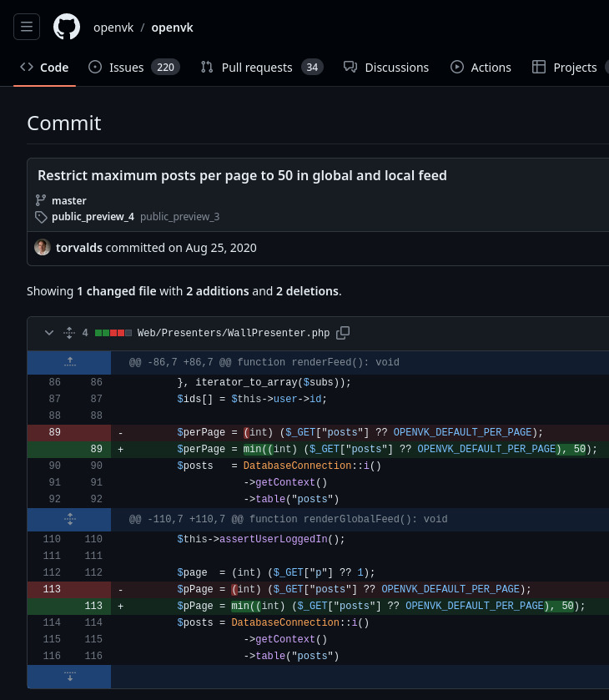Image resolution: width=609 pixels, height=700 pixels.
Task: Open the public_preview_4 tag link
Action: click(93, 216)
